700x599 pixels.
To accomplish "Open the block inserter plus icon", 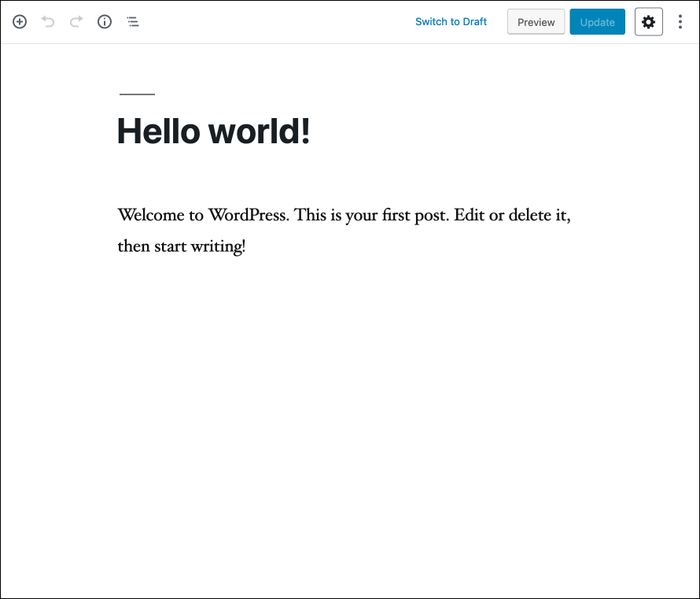I will [20, 21].
